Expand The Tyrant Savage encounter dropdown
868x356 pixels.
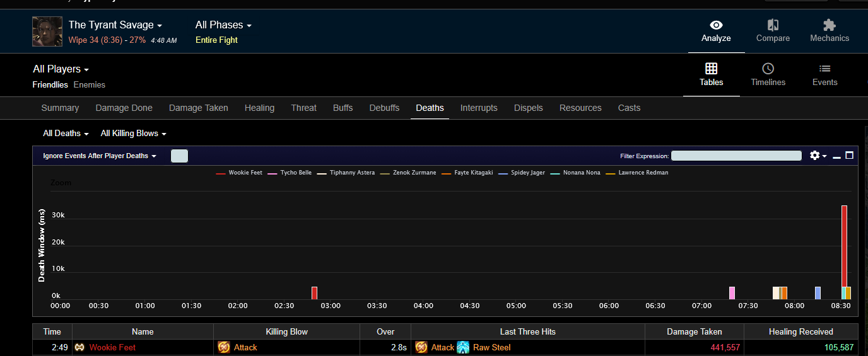(x=115, y=25)
